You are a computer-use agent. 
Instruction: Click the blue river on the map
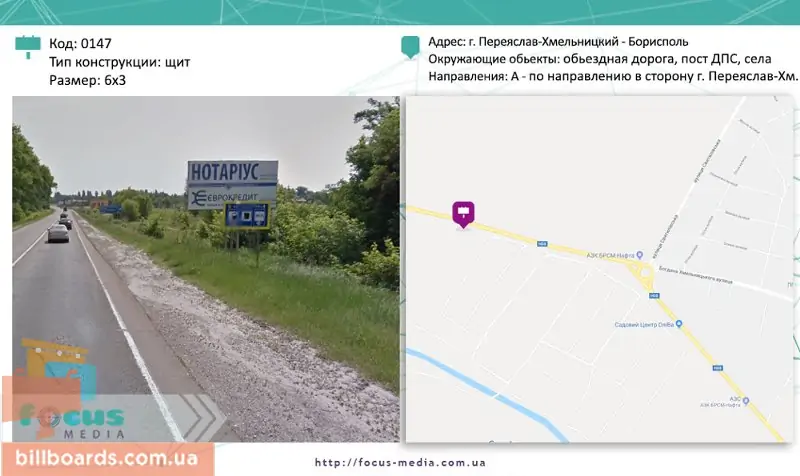(487, 395)
